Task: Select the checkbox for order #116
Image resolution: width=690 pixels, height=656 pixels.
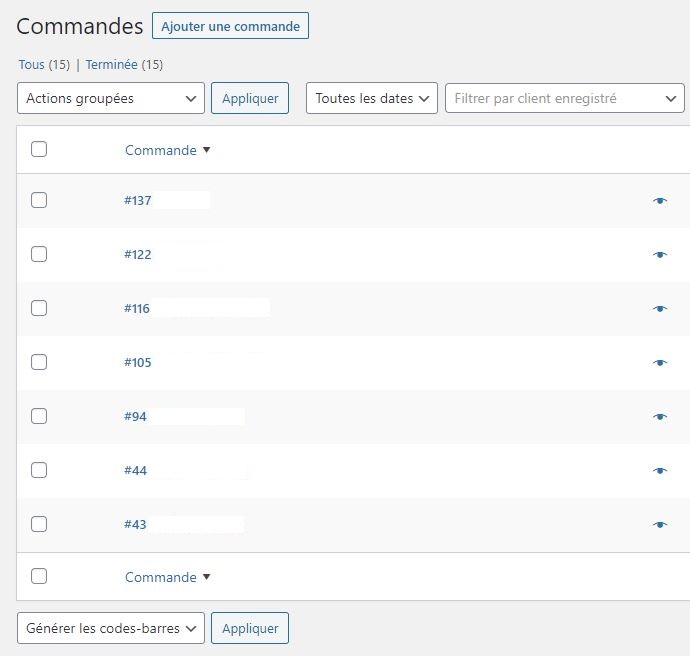Action: [x=39, y=308]
